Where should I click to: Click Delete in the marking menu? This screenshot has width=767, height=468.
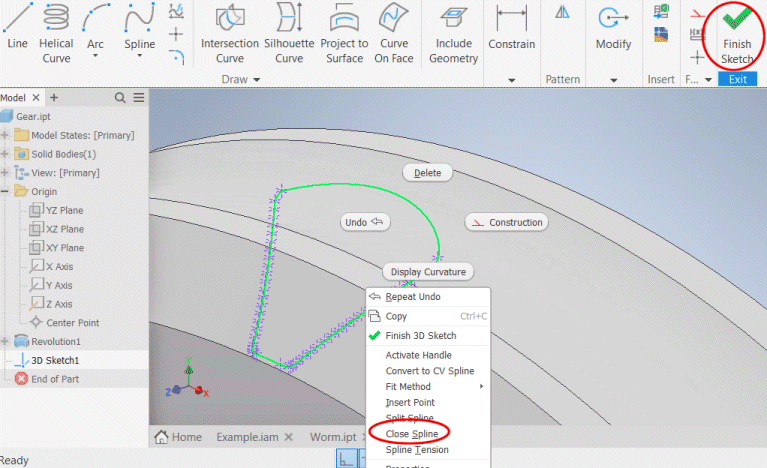(x=427, y=173)
